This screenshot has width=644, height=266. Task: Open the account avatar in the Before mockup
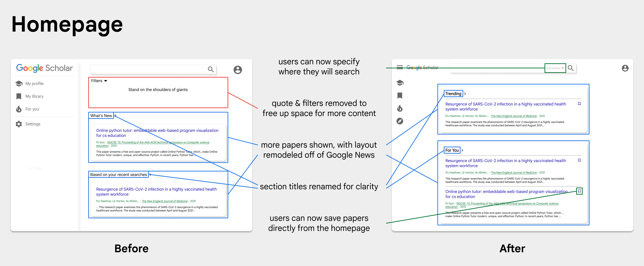pyautogui.click(x=238, y=70)
